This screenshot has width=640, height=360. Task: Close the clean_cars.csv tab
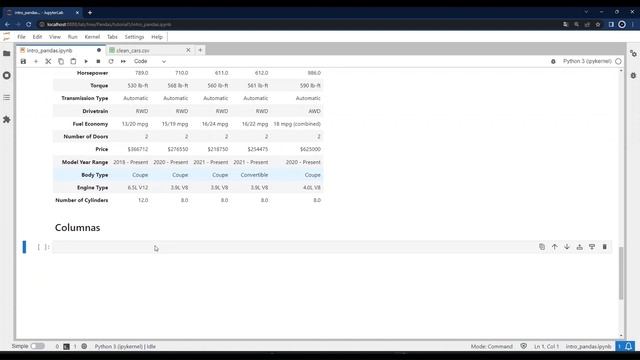pos(188,50)
